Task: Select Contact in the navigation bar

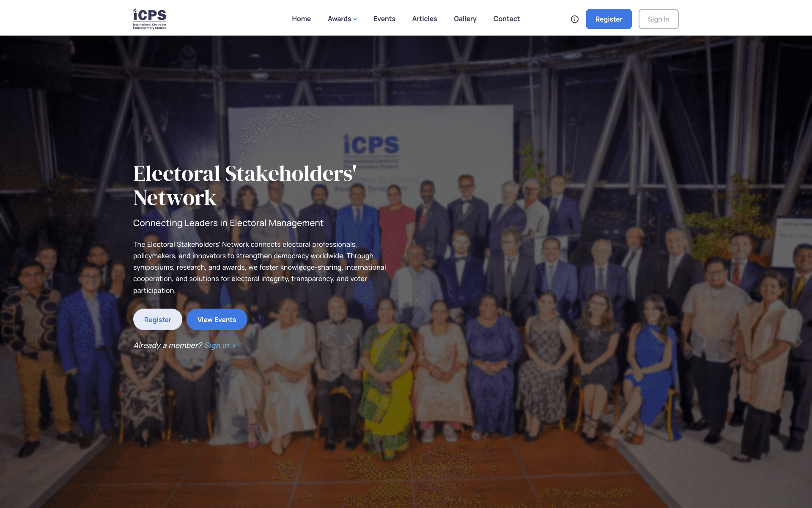Action: tap(506, 19)
